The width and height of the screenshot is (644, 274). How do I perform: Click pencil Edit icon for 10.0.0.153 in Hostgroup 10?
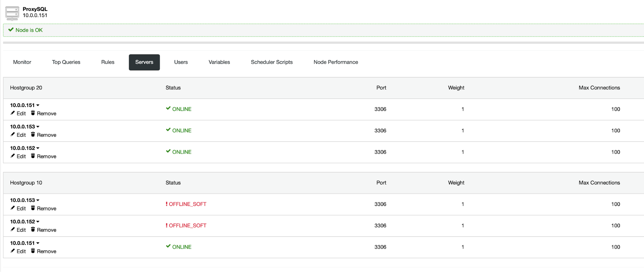tap(13, 208)
